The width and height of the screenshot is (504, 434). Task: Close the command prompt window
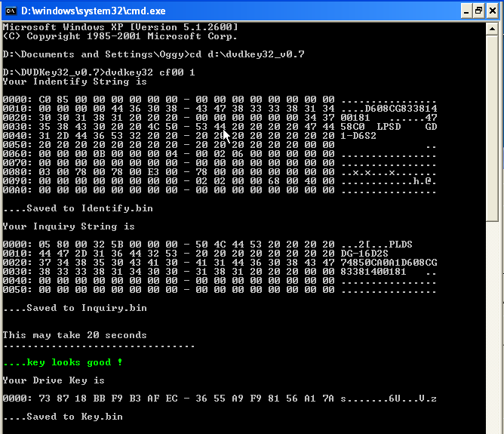tap(492, 11)
